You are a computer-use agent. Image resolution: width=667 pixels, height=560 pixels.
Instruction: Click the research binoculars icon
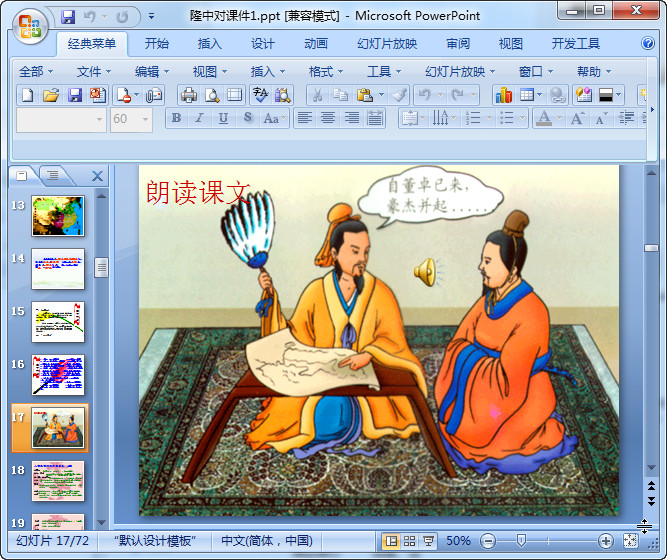(283, 95)
